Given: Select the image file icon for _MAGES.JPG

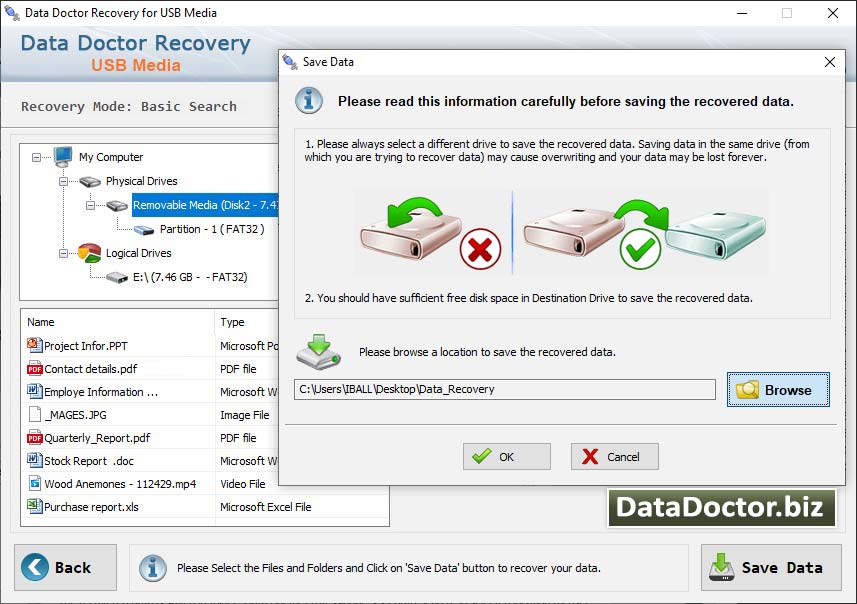Looking at the screenshot, I should click(x=33, y=414).
